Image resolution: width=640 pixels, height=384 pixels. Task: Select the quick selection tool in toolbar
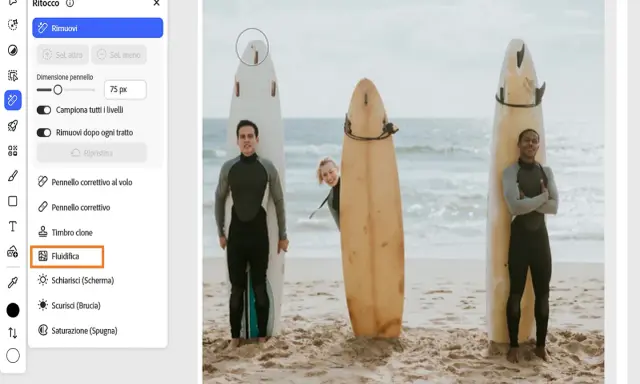[13, 24]
